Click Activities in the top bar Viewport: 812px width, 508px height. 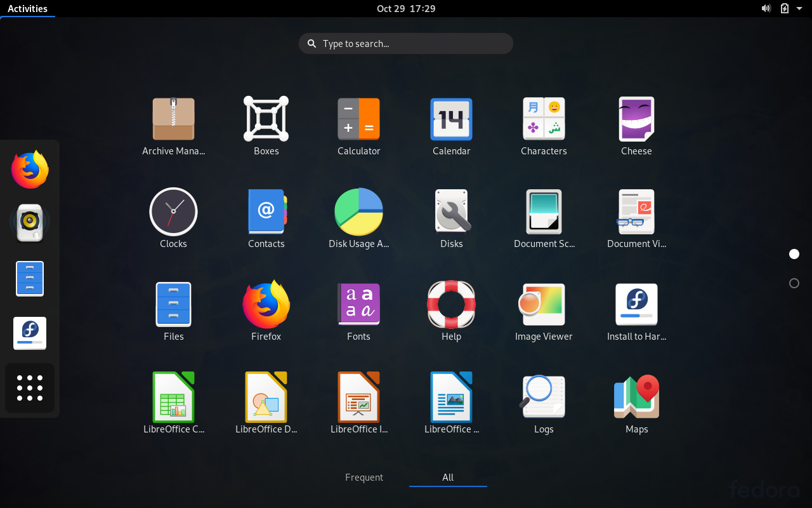28,8
